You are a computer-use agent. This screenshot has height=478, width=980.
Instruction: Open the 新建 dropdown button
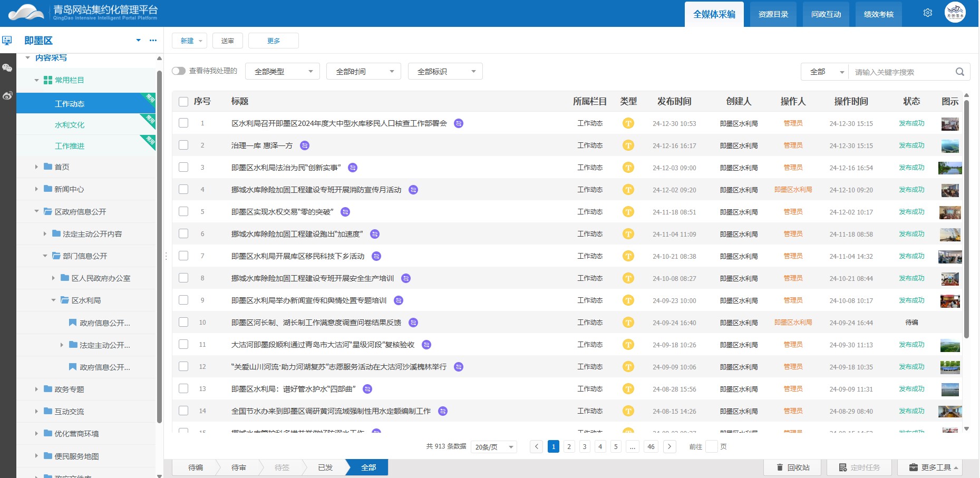[x=189, y=41]
